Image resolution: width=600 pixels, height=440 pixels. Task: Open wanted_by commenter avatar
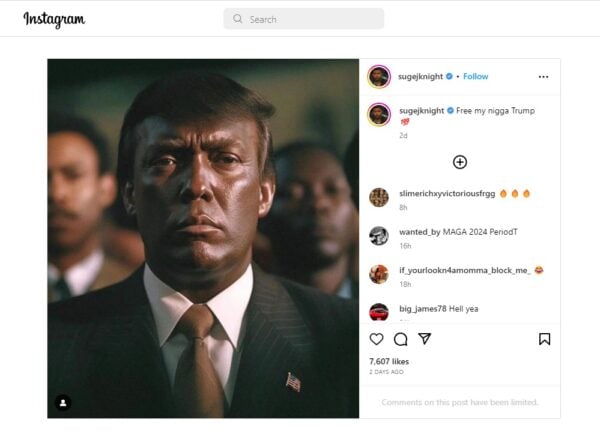point(379,236)
